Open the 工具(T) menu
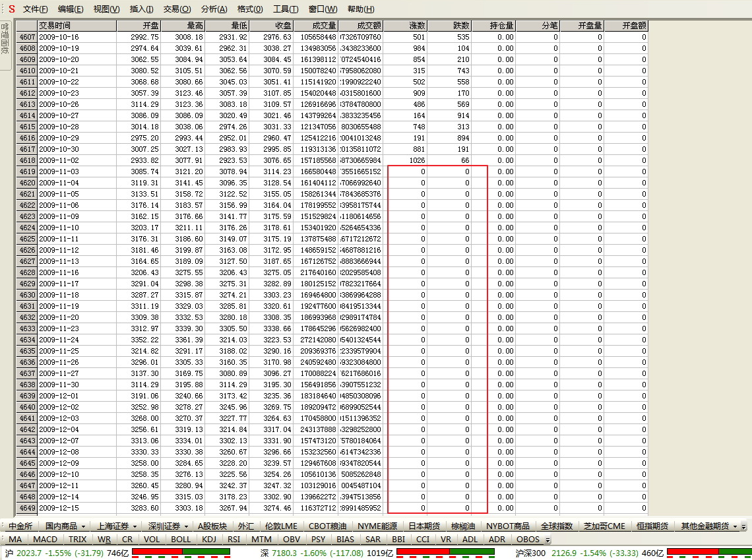The width and height of the screenshot is (752, 560). click(285, 9)
